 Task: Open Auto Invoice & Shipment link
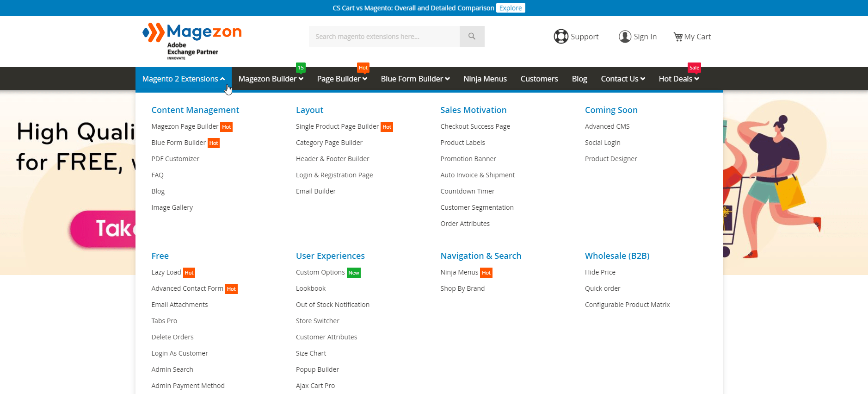pyautogui.click(x=477, y=175)
